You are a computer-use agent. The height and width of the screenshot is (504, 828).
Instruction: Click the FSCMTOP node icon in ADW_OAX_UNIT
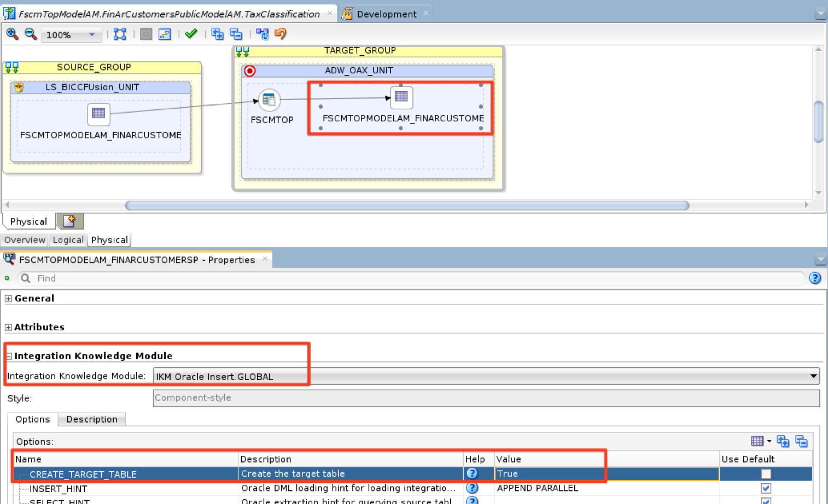(269, 99)
